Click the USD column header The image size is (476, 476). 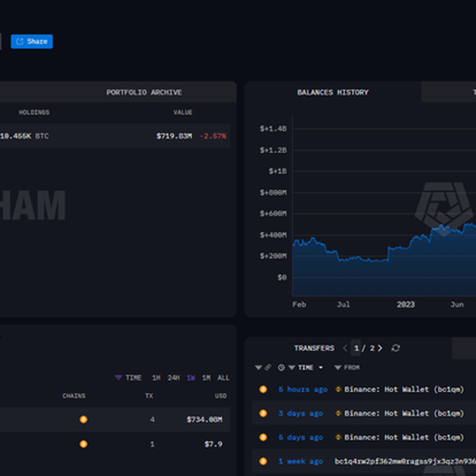point(221,396)
